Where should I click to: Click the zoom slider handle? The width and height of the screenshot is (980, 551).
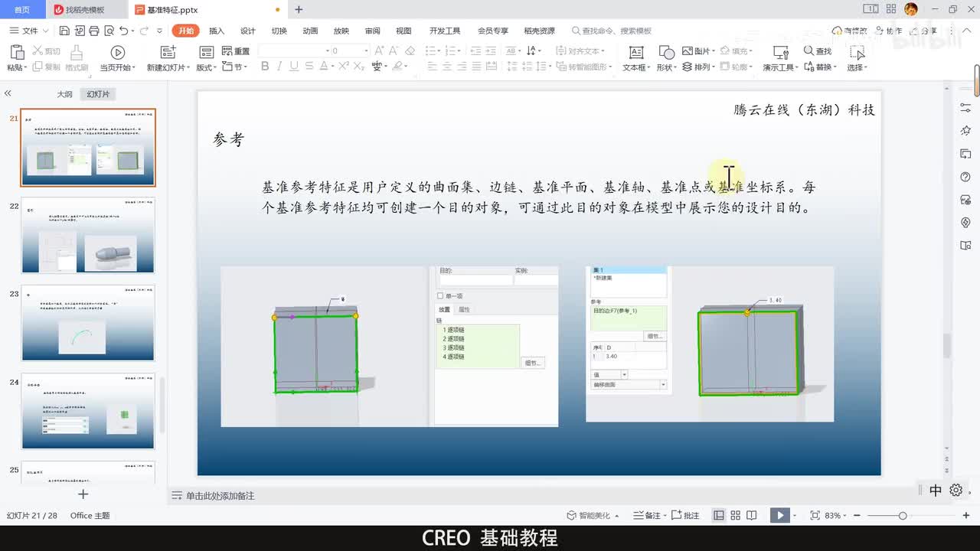click(903, 516)
